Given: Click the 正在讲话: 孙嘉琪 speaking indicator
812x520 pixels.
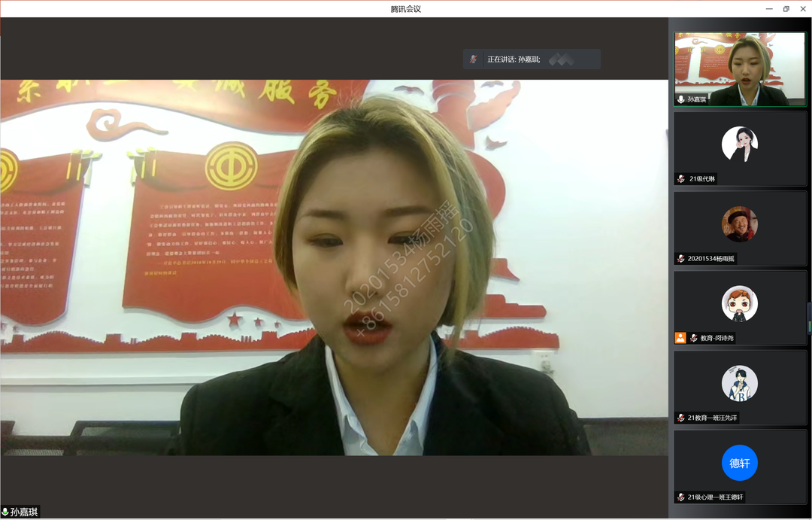Looking at the screenshot, I should [514, 59].
